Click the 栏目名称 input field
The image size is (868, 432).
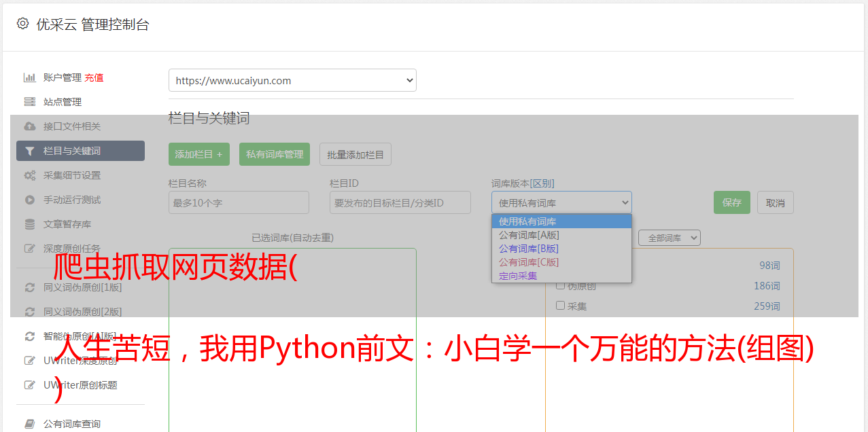[239, 202]
